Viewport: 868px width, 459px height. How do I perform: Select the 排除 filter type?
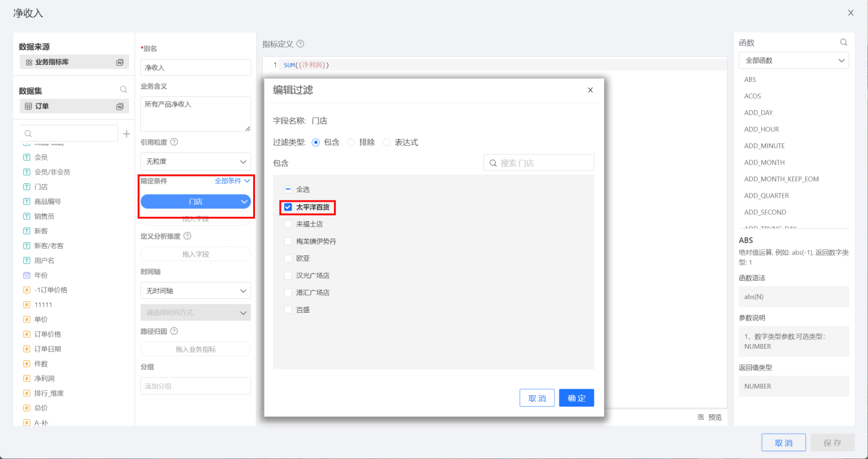[x=351, y=143]
